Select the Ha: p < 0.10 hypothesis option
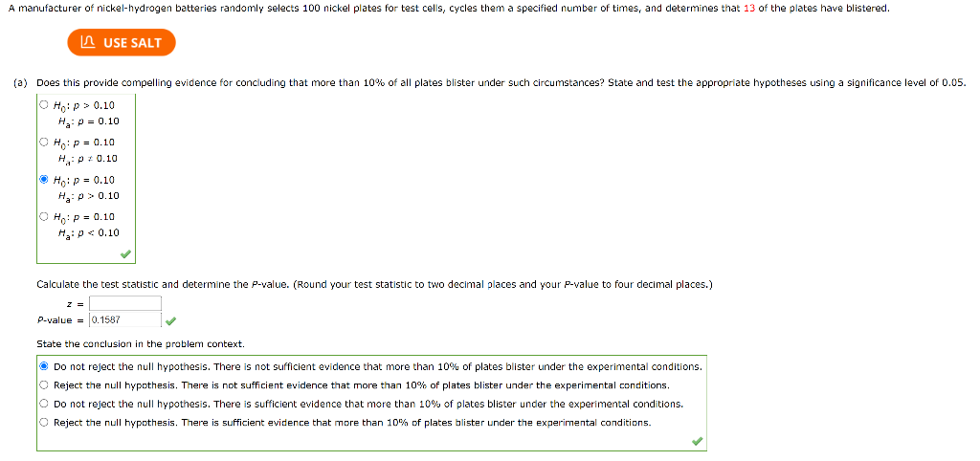This screenshot has height=461, width=980. point(43,216)
